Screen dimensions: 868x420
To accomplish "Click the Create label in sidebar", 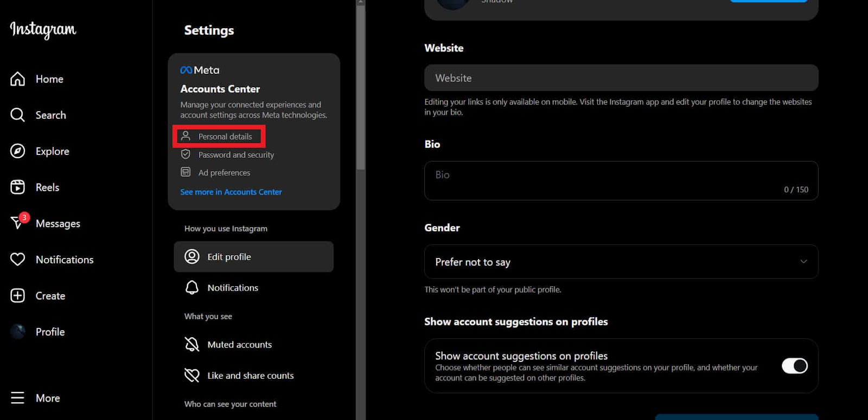I will point(50,296).
